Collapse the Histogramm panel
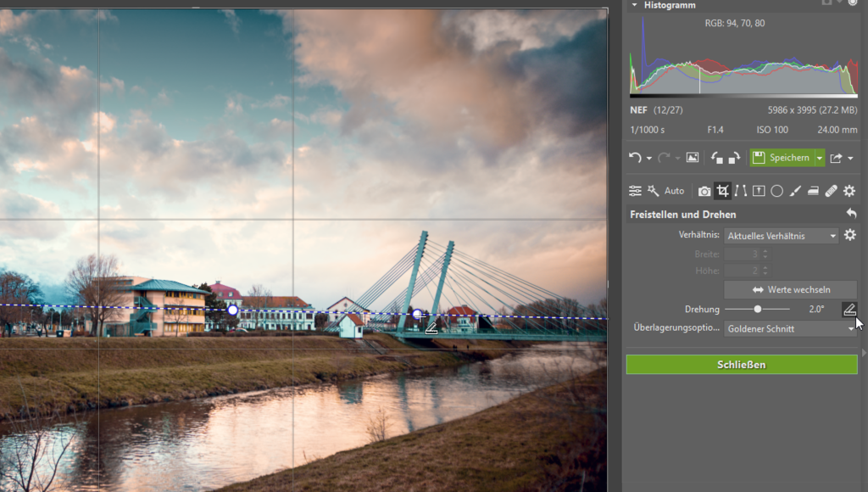The height and width of the screenshot is (492, 868). pos(634,5)
